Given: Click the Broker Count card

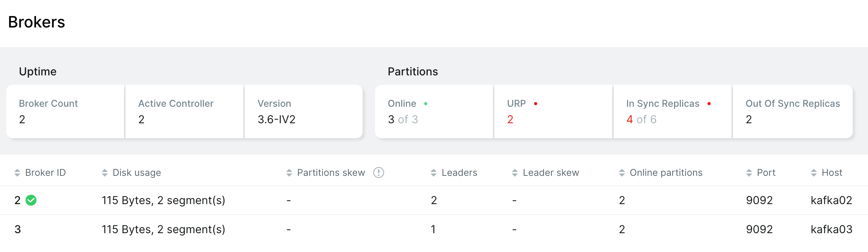Looking at the screenshot, I should [65, 111].
